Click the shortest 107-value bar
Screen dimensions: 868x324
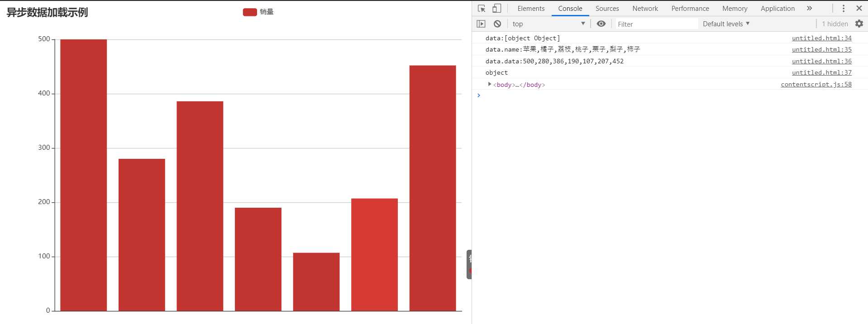[x=316, y=282]
